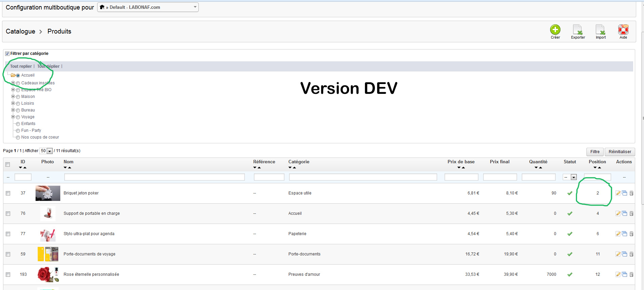Expand the Maison category node
This screenshot has width=644, height=290.
(x=13, y=97)
